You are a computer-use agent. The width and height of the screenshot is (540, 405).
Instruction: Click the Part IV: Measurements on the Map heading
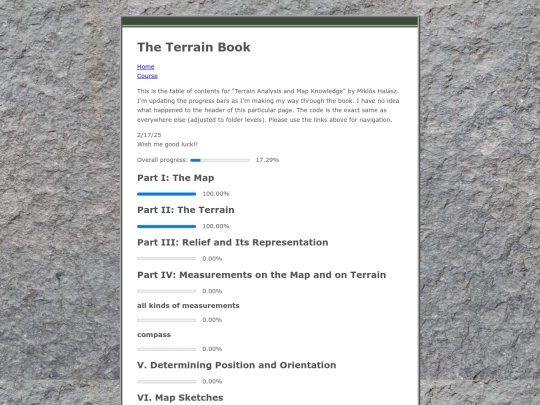261,275
